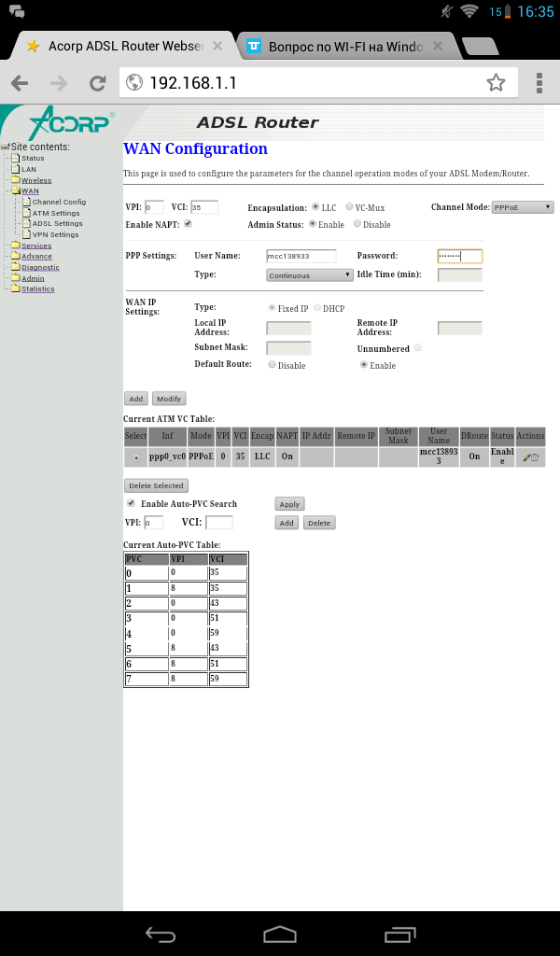Collapse the WAN tree folder
Screen dimensions: 560x956
click(16, 190)
